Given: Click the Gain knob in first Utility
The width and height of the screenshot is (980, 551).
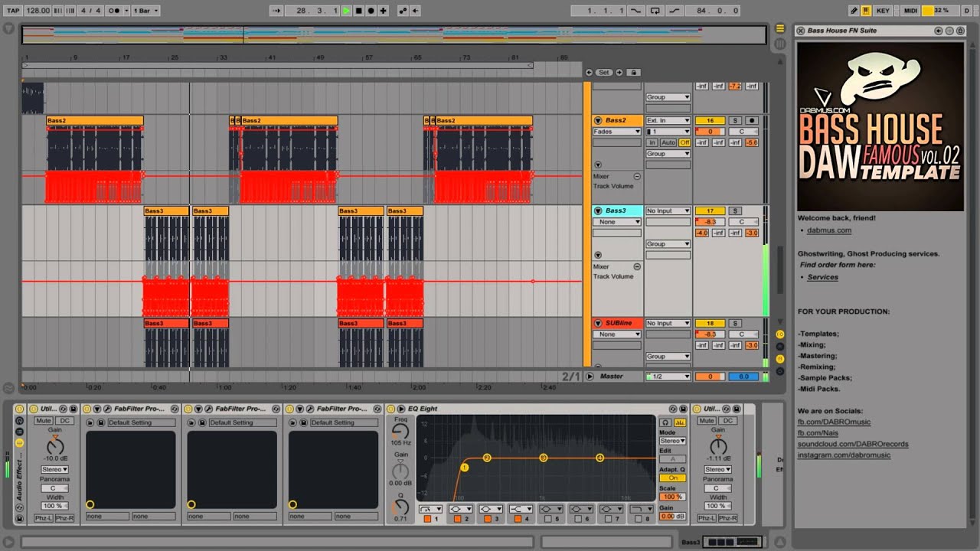Looking at the screenshot, I should 54,445.
